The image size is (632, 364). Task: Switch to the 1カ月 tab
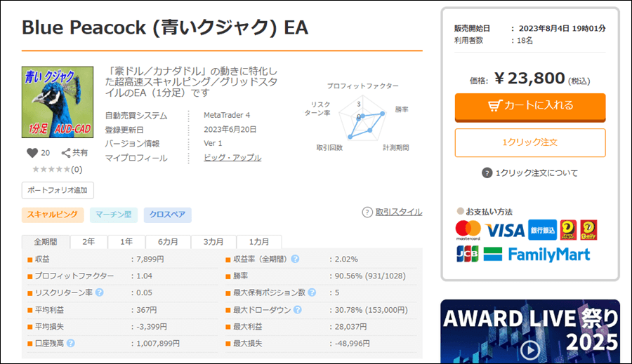258,241
